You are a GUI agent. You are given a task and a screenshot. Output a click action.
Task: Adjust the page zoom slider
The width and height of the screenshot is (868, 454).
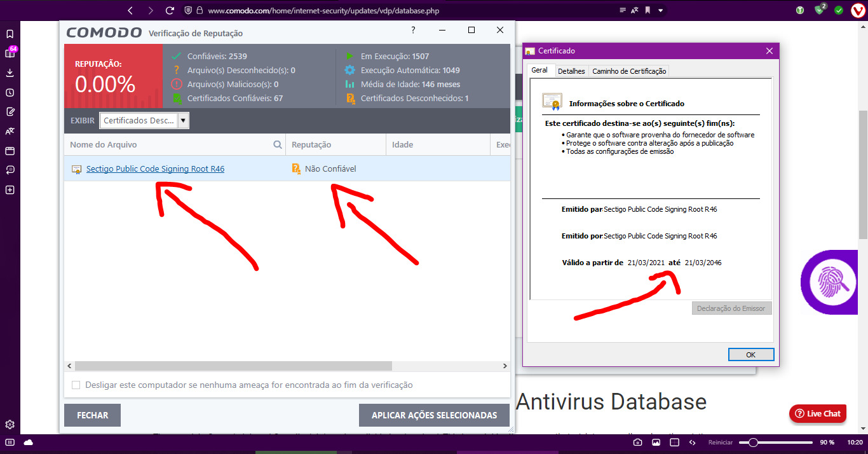coord(776,442)
